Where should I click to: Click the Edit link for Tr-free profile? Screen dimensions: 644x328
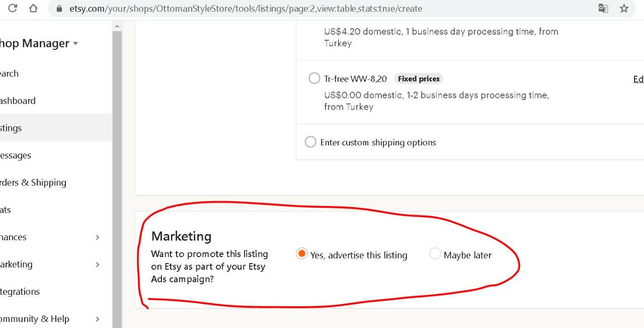click(638, 79)
